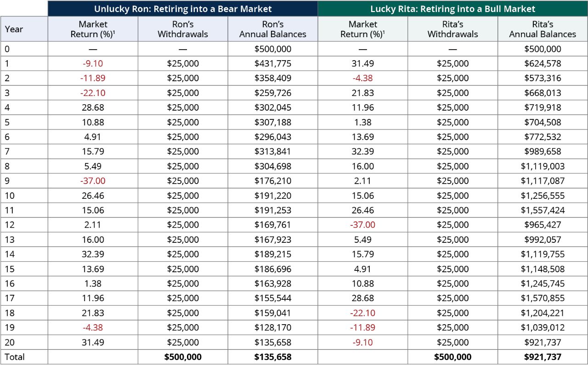The height and width of the screenshot is (365, 588).
Task: Click Ron's balance $296,043
Action: tap(273, 137)
